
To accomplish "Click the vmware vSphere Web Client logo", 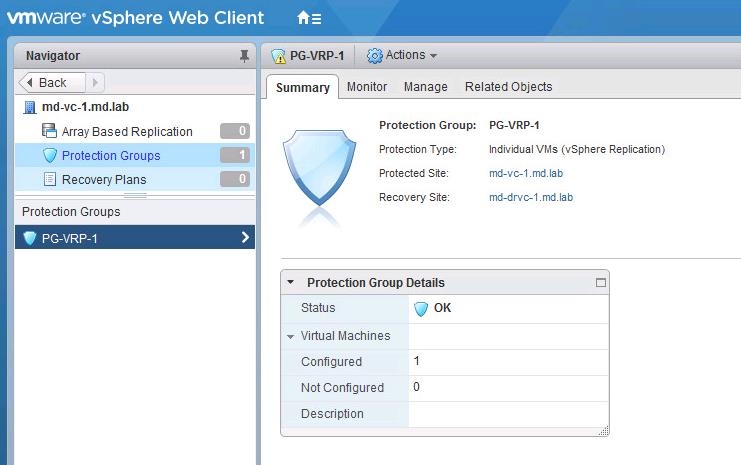I will pos(136,18).
